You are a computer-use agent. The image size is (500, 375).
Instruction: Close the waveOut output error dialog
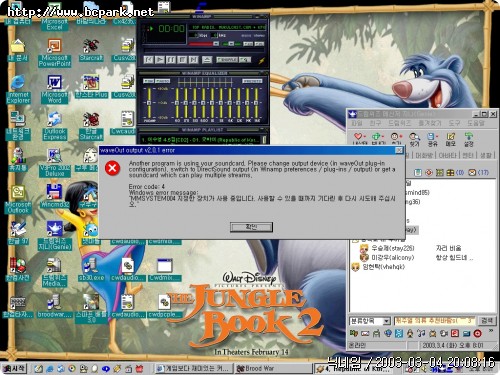[399, 150]
